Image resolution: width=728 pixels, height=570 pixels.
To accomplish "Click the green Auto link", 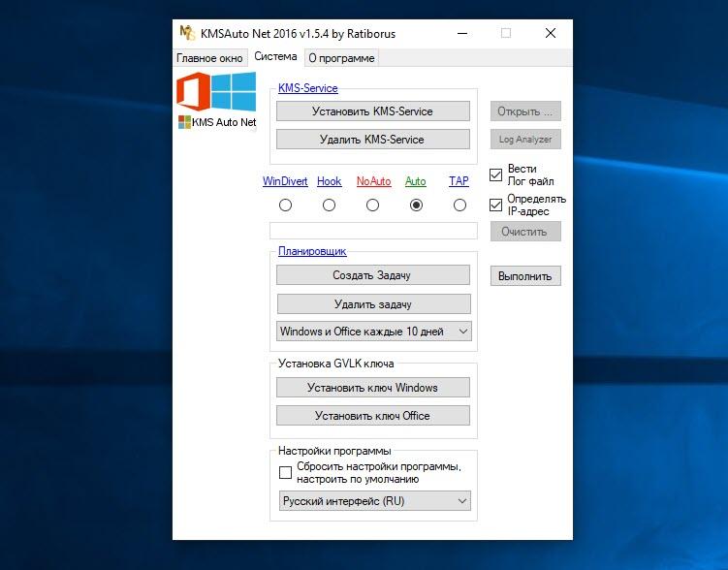I will click(416, 181).
